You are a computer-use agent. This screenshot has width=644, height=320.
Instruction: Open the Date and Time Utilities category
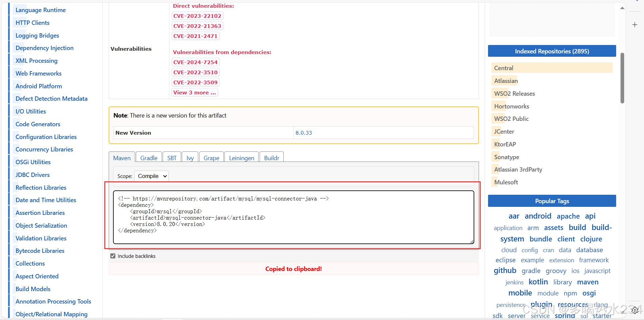pyautogui.click(x=46, y=200)
